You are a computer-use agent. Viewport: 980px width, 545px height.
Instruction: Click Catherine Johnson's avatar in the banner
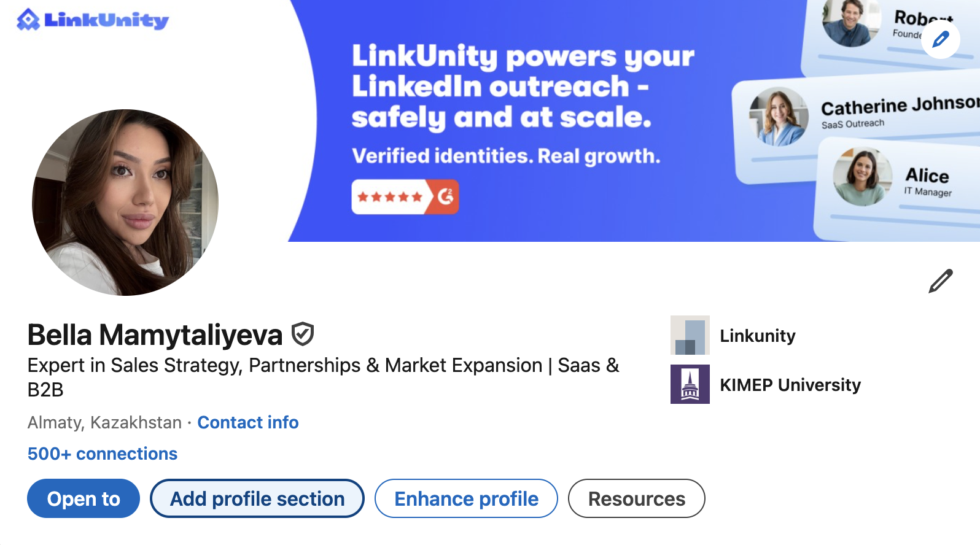(779, 116)
